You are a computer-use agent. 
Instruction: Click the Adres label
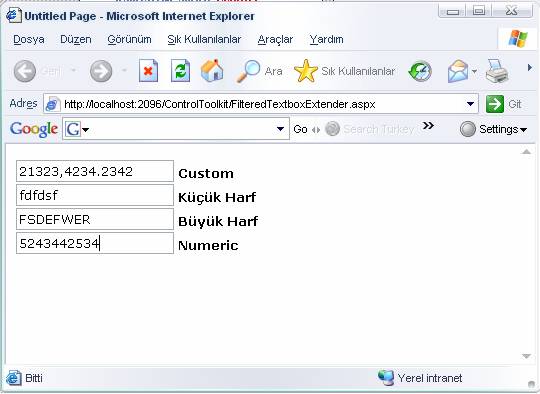pyautogui.click(x=23, y=103)
